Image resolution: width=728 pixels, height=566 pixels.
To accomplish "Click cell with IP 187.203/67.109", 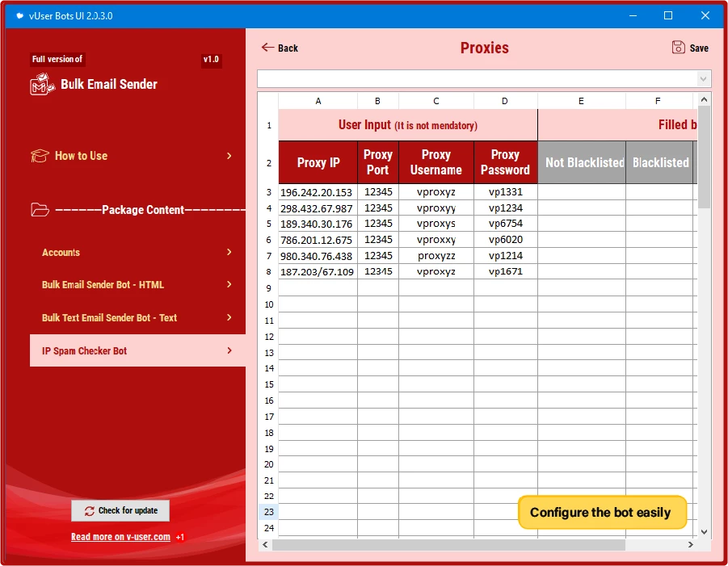I will [318, 272].
